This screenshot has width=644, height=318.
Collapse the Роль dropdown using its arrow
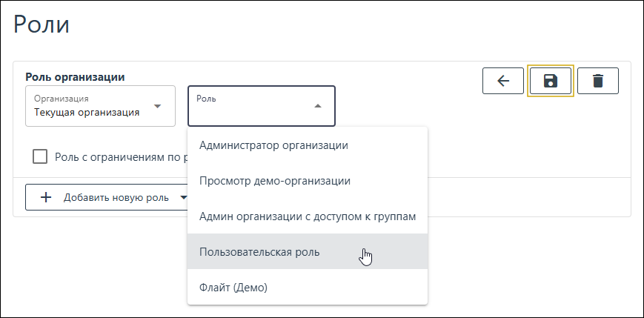pyautogui.click(x=318, y=106)
